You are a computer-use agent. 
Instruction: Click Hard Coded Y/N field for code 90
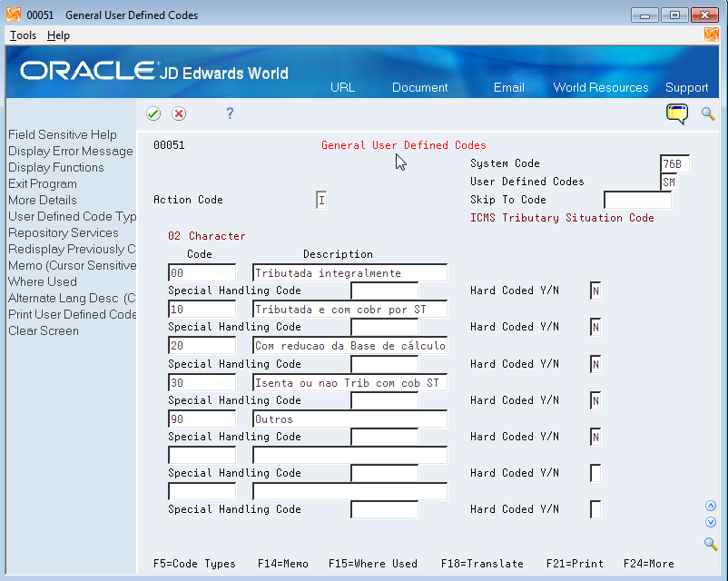coord(595,437)
